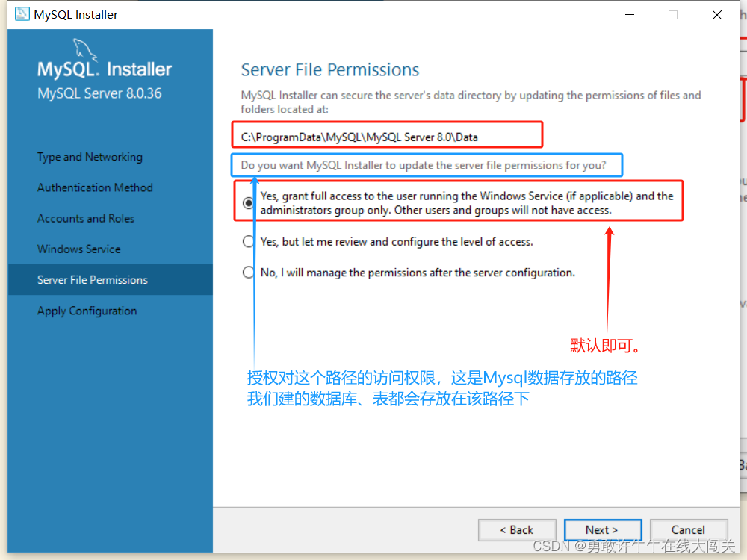Minimize the MySQL Installer window
Screen dimensions: 747x560
click(630, 15)
